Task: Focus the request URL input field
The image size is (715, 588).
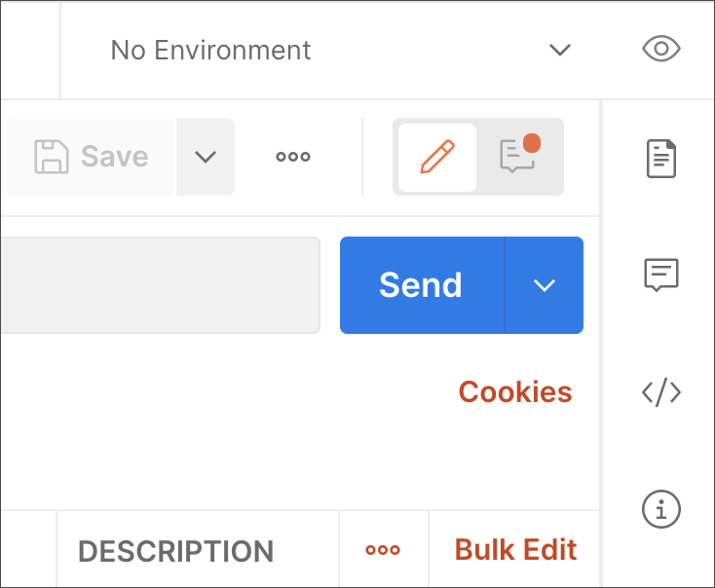Action: pos(161,285)
